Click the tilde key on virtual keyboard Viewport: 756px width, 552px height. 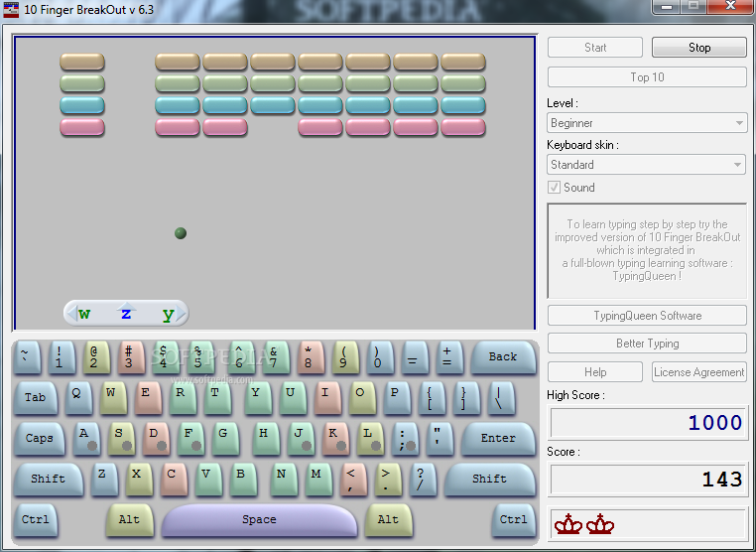coord(27,357)
